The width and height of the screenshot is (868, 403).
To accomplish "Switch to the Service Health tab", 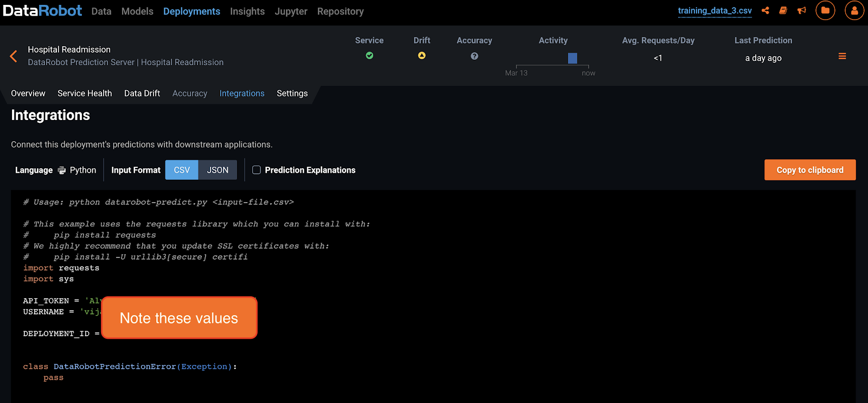I will pyautogui.click(x=85, y=93).
